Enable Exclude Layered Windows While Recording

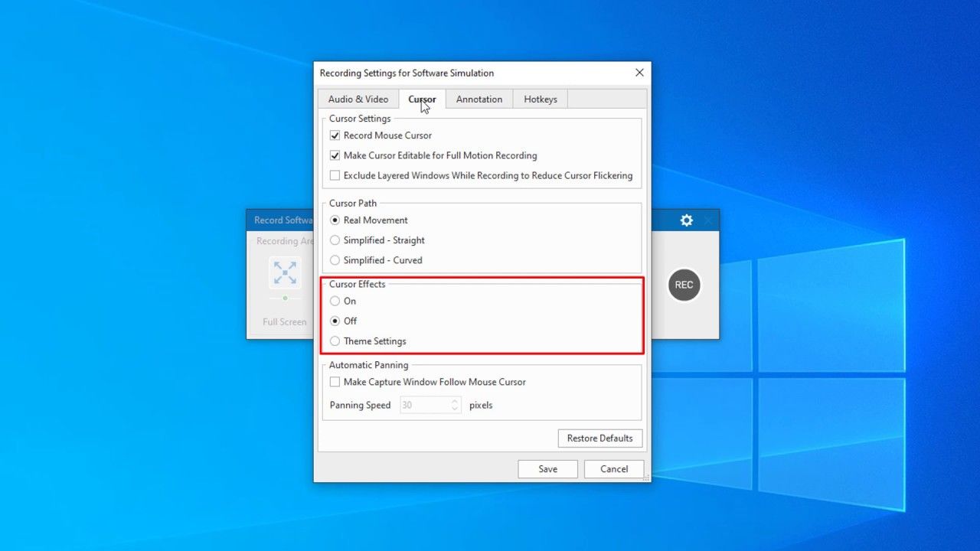click(x=335, y=175)
